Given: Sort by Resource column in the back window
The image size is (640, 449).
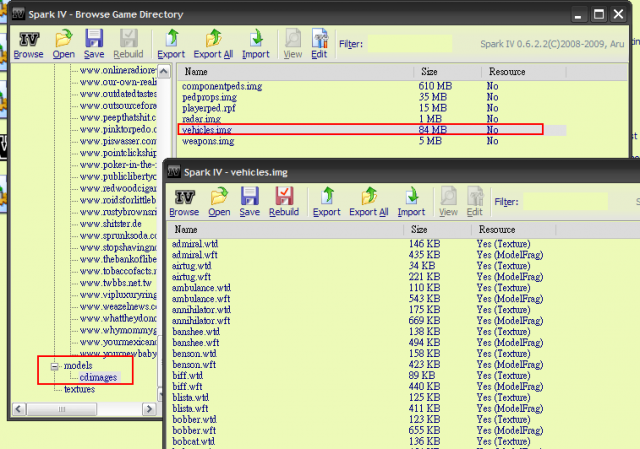Looking at the screenshot, I should point(507,72).
